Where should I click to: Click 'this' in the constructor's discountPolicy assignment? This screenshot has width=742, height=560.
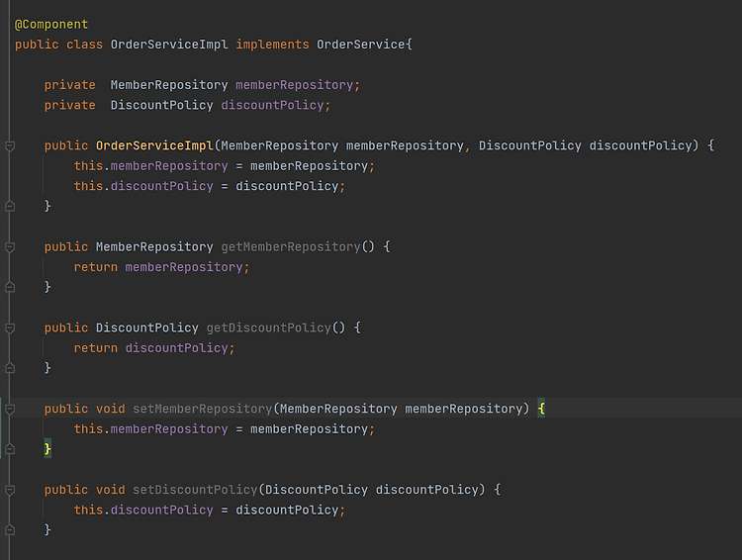point(88,186)
